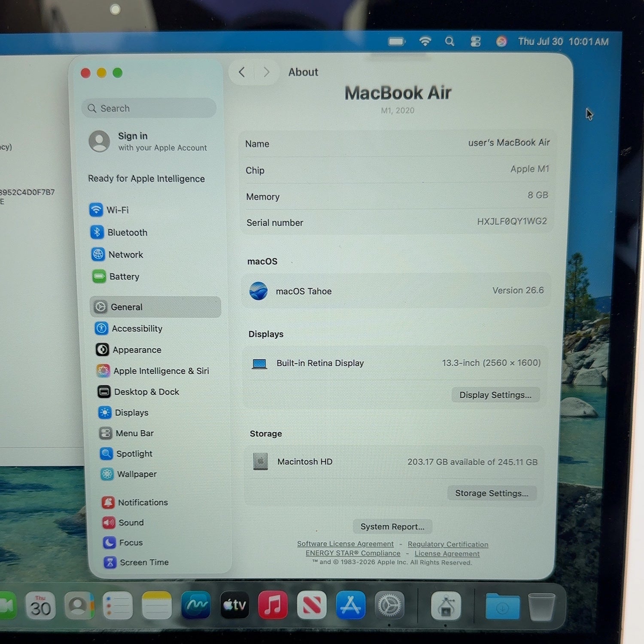This screenshot has height=644, width=644.
Task: Select Desktop & Dock in sidebar
Action: pyautogui.click(x=138, y=392)
